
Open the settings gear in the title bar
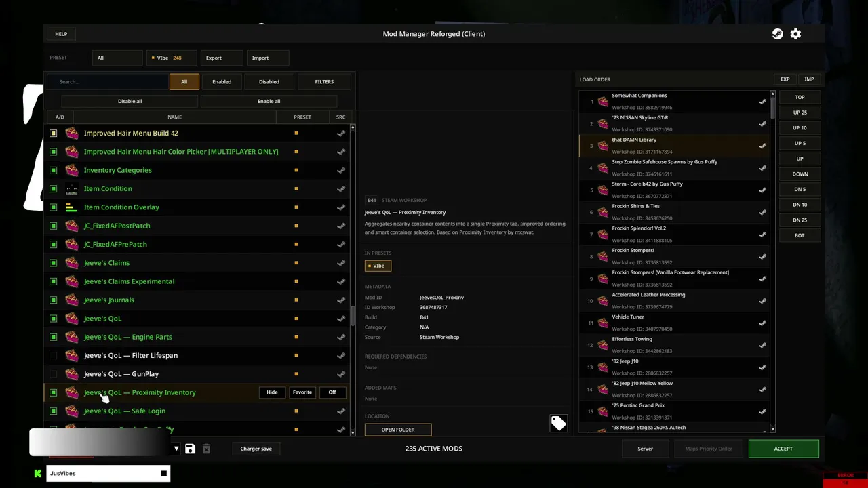click(795, 34)
